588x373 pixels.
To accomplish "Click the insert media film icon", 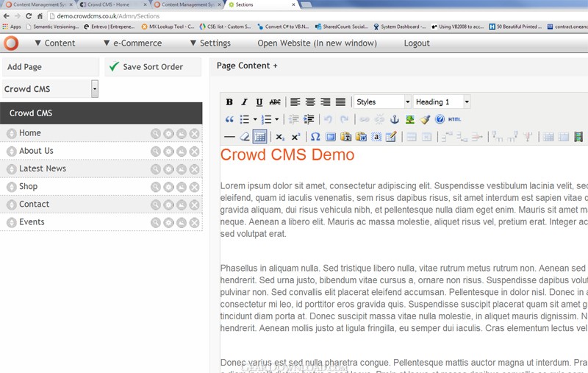I will 578,137.
